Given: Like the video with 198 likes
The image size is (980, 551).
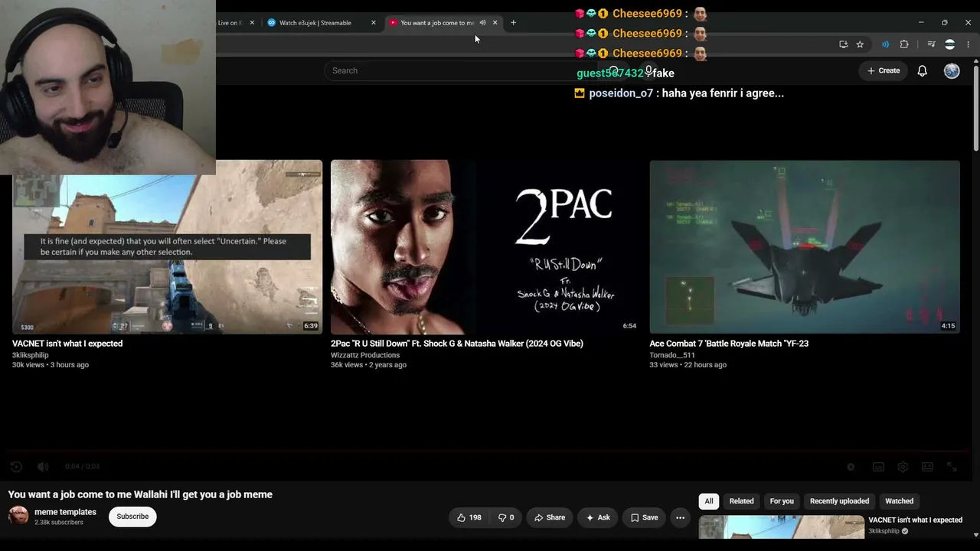Looking at the screenshot, I should click(469, 517).
